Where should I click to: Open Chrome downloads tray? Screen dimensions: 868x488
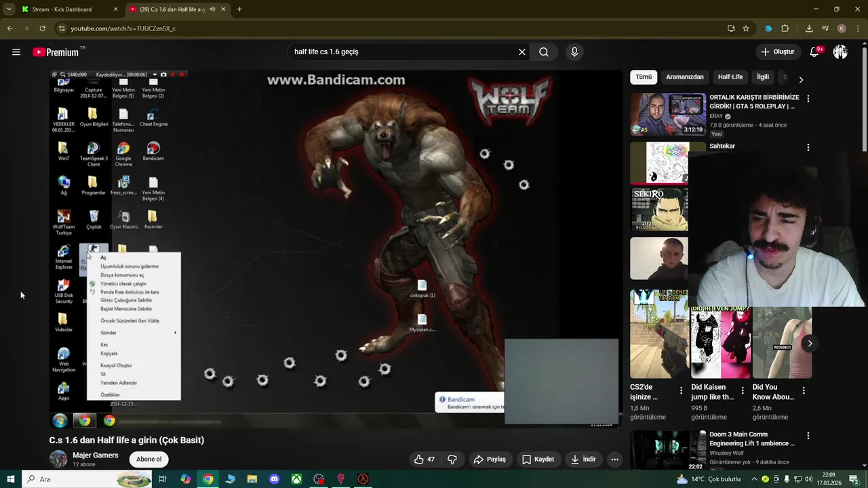pos(809,28)
